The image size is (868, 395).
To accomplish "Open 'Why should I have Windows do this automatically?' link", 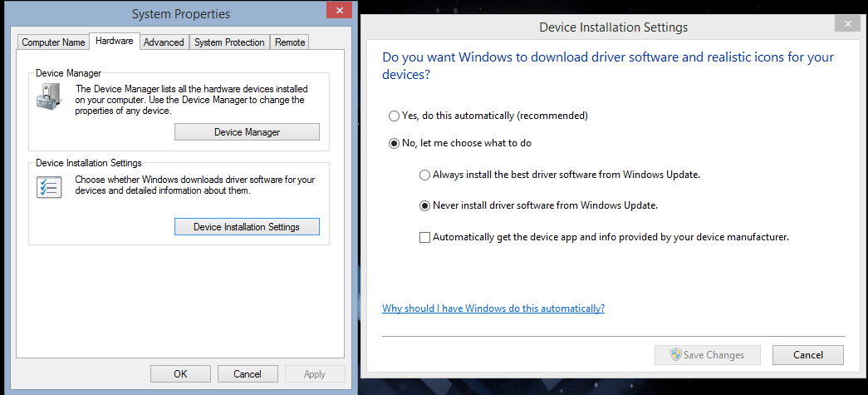I will 493,308.
